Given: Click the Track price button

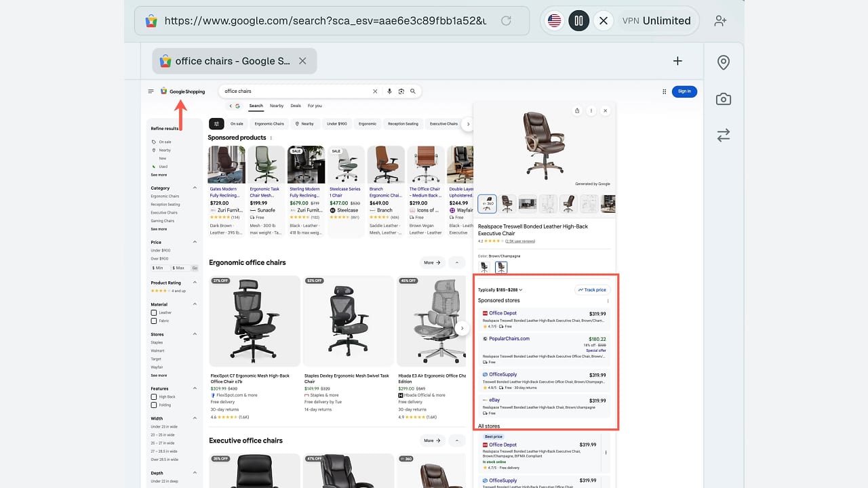Looking at the screenshot, I should click(x=591, y=290).
